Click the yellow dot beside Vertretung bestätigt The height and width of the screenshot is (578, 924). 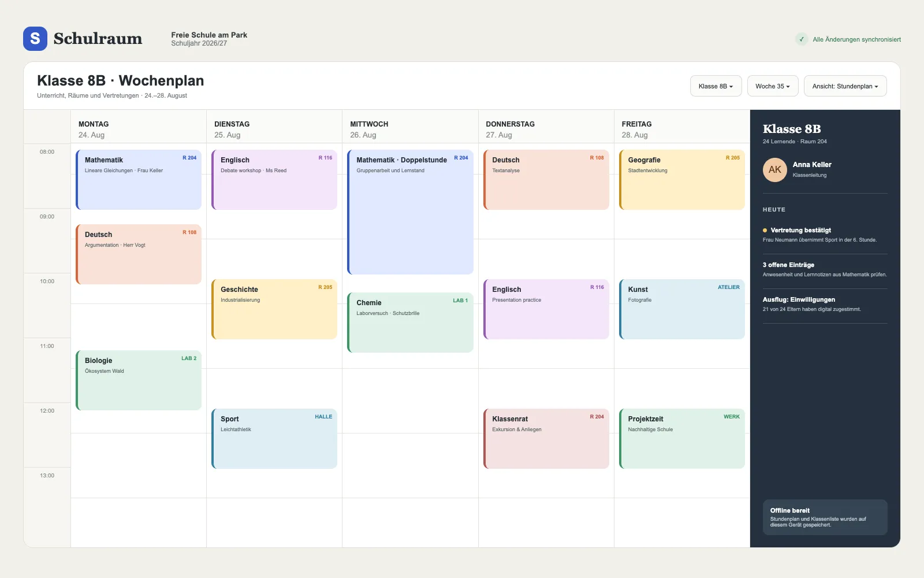(765, 230)
